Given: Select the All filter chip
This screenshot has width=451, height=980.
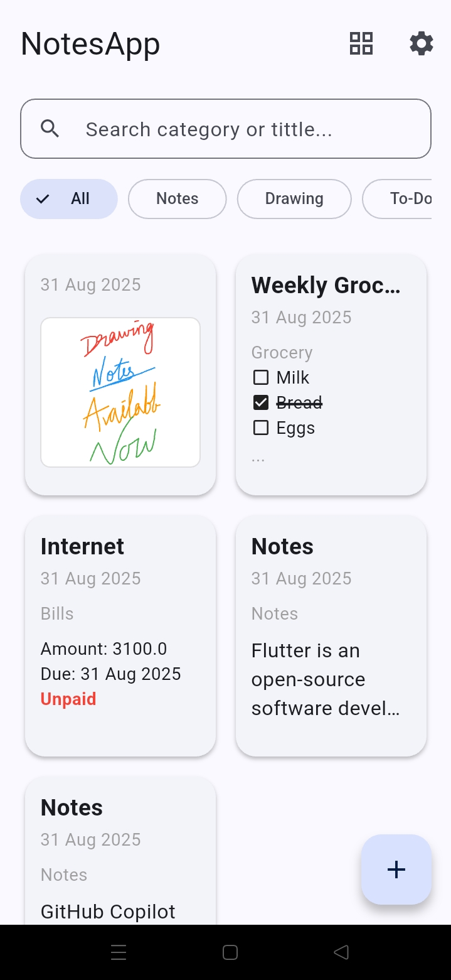Looking at the screenshot, I should pos(69,199).
